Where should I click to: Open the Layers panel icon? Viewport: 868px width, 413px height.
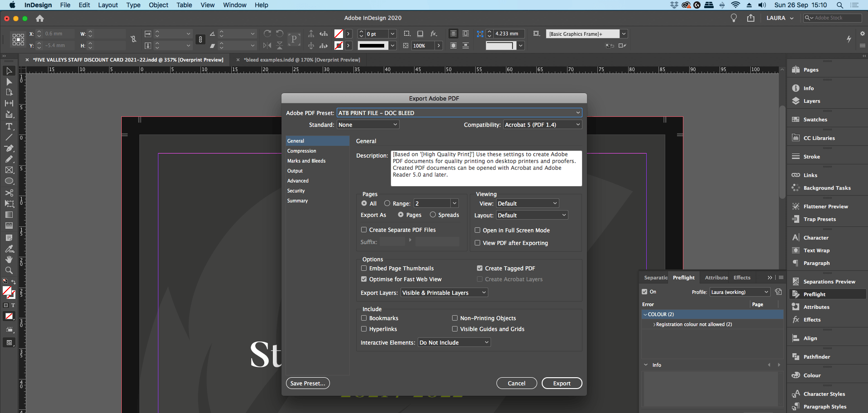click(x=796, y=101)
